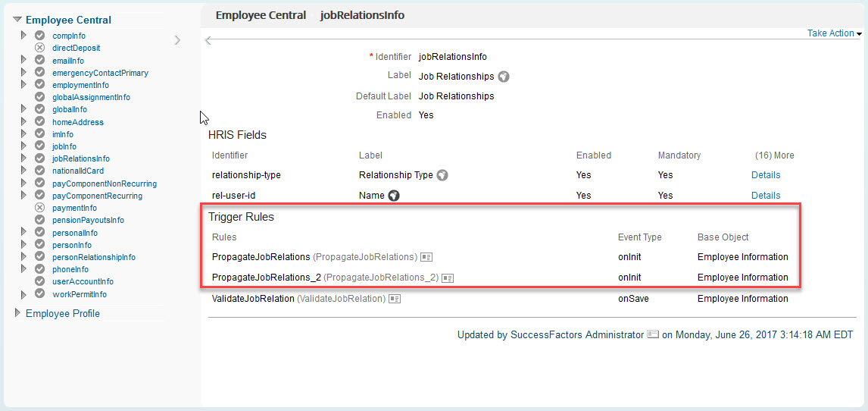Open Details for relationship-type field

(x=766, y=175)
